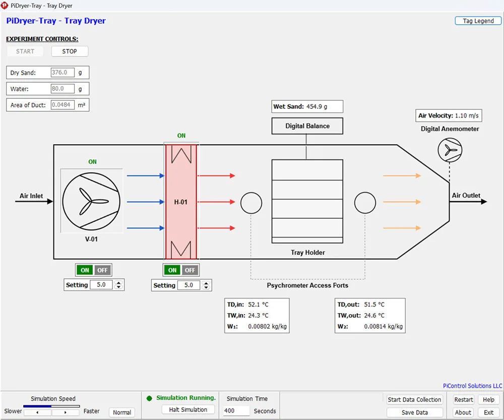Viewport: 504px width, 420px height.
Task: Click the V-01 fan blower icon
Action: pos(91,201)
